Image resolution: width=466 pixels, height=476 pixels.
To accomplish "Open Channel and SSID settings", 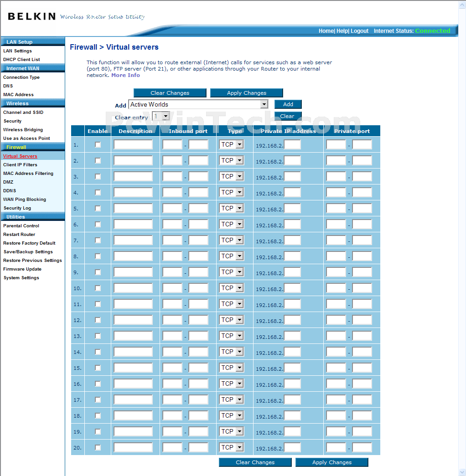I will [x=23, y=113].
